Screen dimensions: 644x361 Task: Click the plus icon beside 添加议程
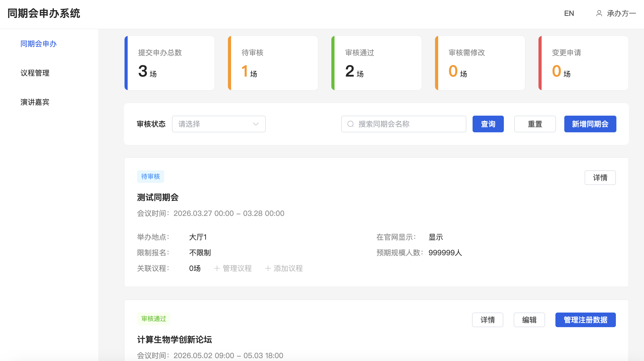(x=268, y=268)
